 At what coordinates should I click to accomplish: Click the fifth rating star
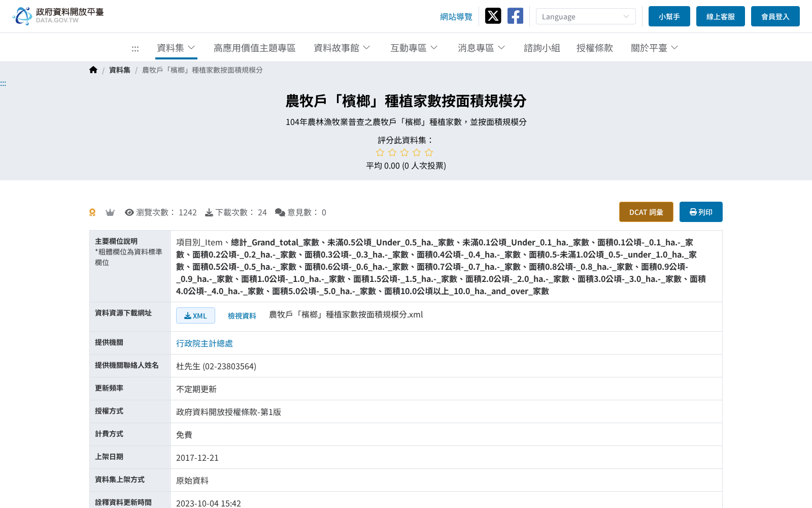429,152
